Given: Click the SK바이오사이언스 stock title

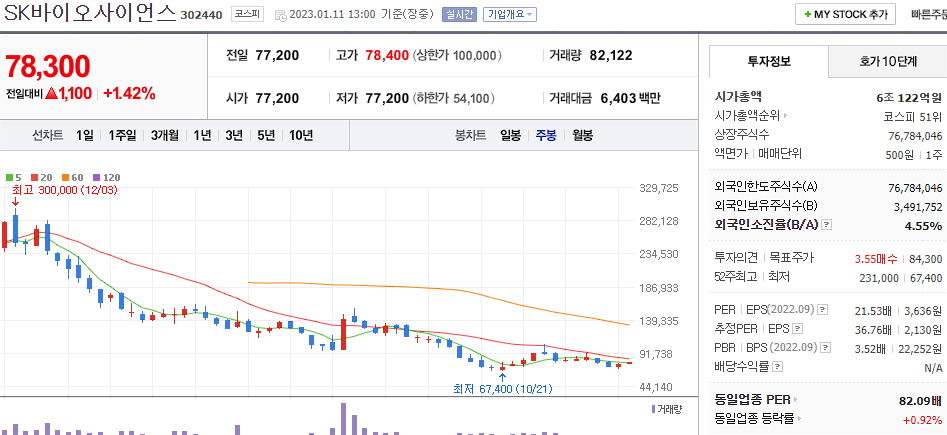Looking at the screenshot, I should (x=91, y=13).
